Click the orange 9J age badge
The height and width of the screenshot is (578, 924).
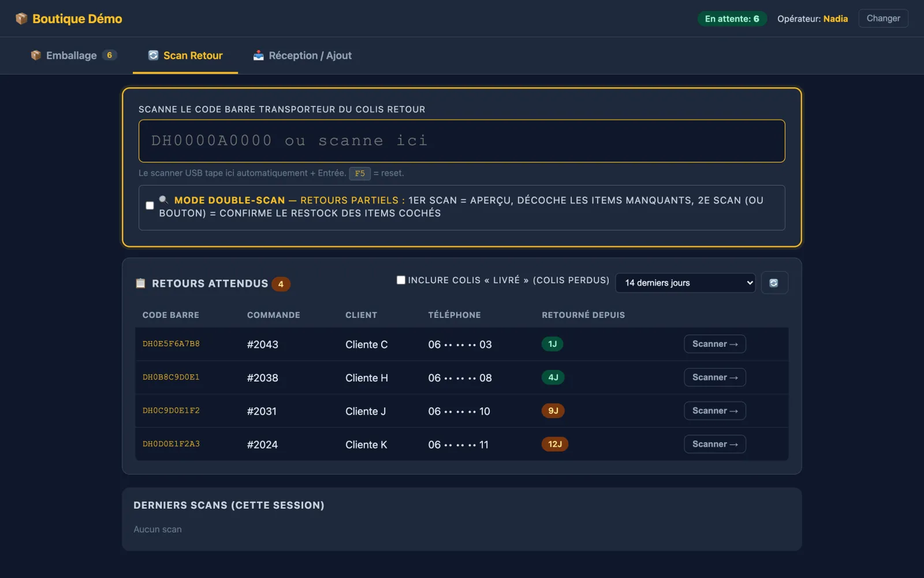point(553,411)
